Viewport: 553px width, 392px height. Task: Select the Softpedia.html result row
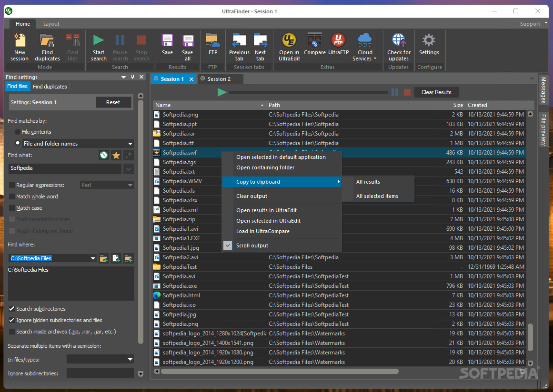point(339,295)
